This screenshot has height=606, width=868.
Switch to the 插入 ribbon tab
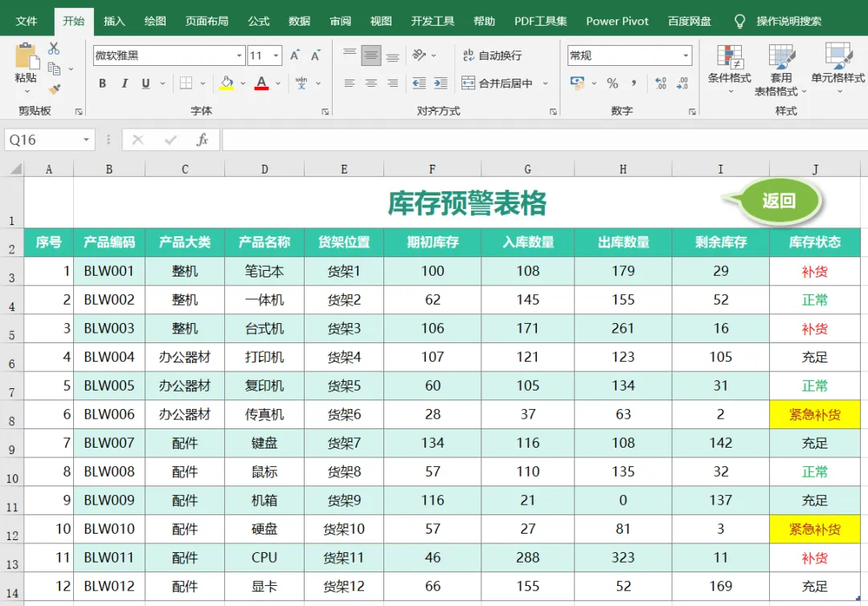tap(114, 21)
